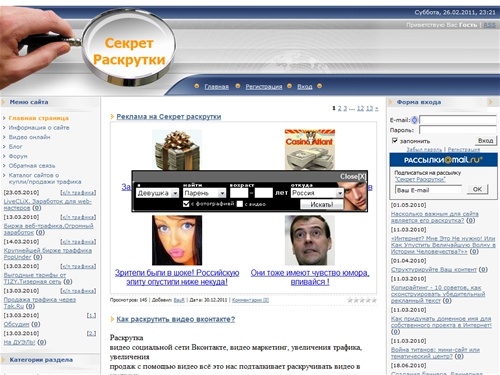
Task: Click the gift money stack thumbnail
Action: (x=177, y=150)
